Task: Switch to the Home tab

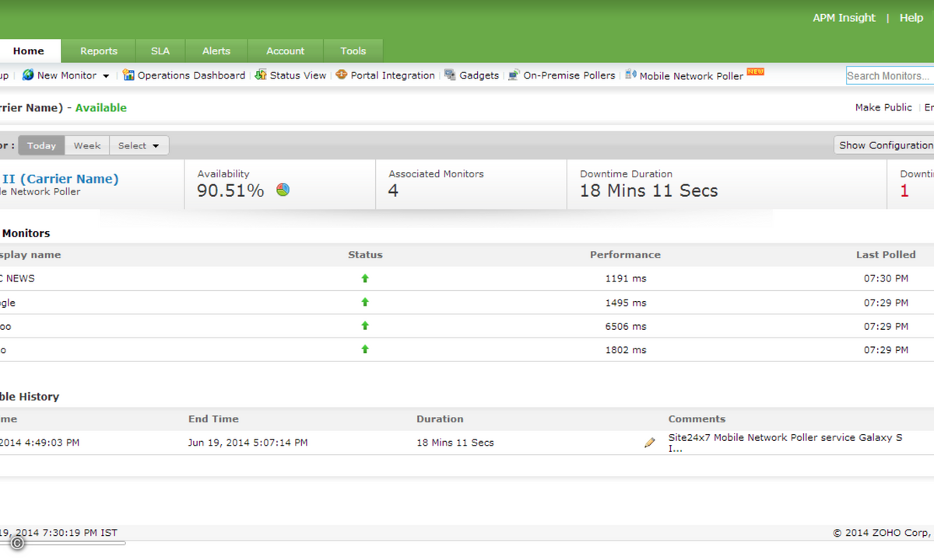Action: [29, 51]
